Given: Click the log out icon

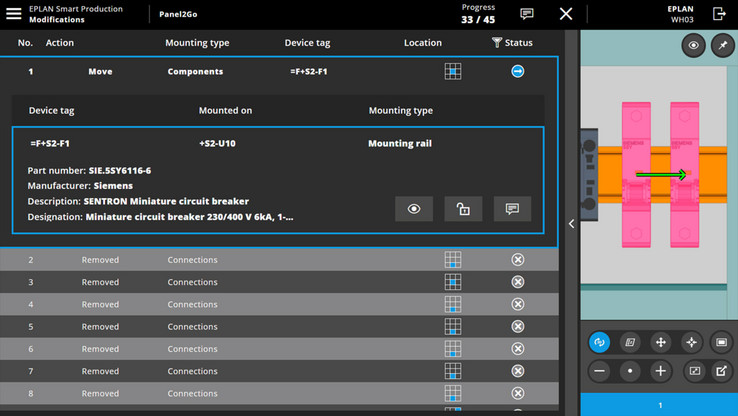Looking at the screenshot, I should pos(719,14).
